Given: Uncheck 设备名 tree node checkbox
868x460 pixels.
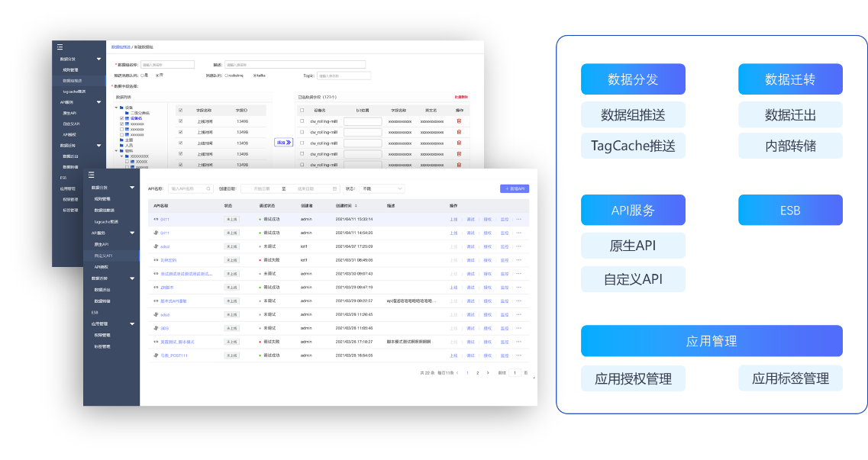Looking at the screenshot, I should [x=122, y=118].
